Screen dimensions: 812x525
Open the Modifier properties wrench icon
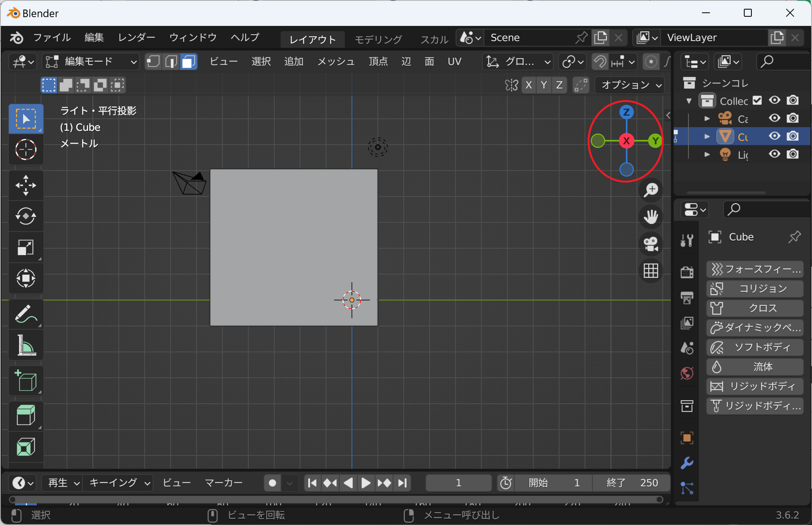[687, 463]
